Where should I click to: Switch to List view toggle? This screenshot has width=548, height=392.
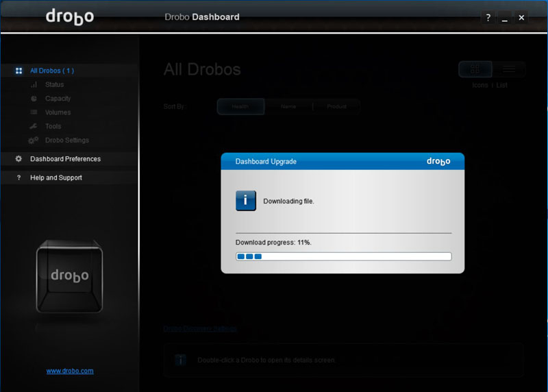coord(508,69)
